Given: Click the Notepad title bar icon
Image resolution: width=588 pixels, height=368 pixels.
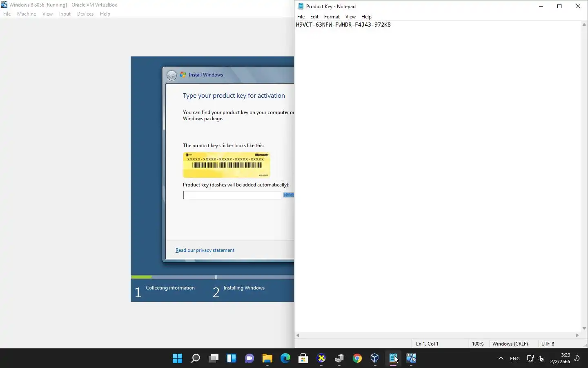Looking at the screenshot, I should 301,6.
